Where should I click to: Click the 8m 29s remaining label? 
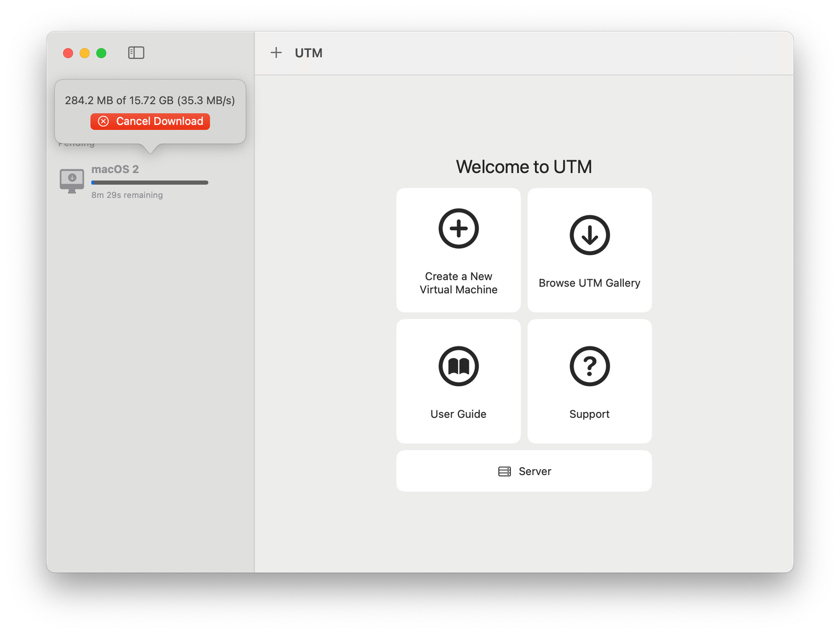click(128, 195)
